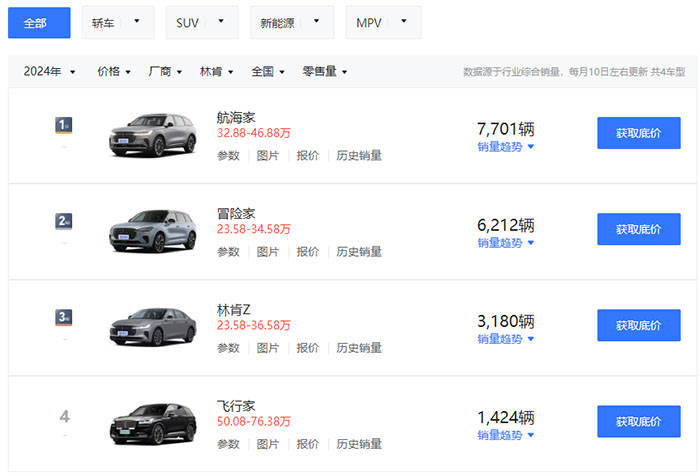Open 报价 for 航海家
The width and height of the screenshot is (700, 476).
tap(308, 155)
